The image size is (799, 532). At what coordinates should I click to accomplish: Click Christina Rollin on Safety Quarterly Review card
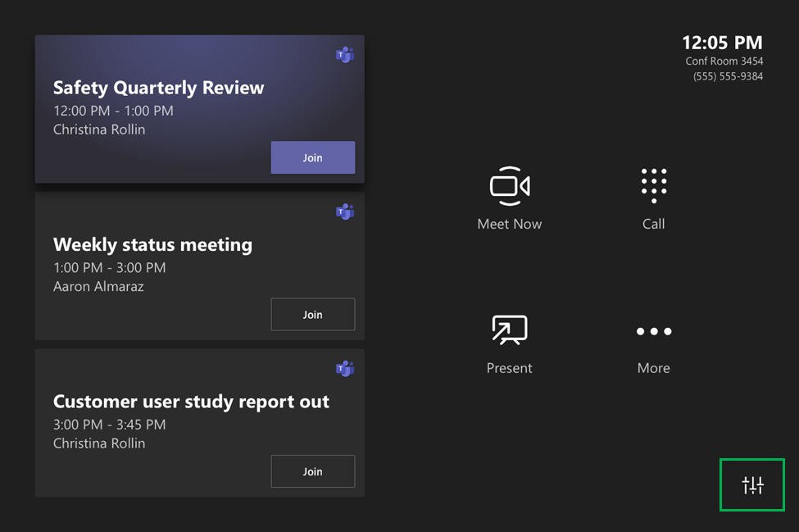tap(99, 130)
